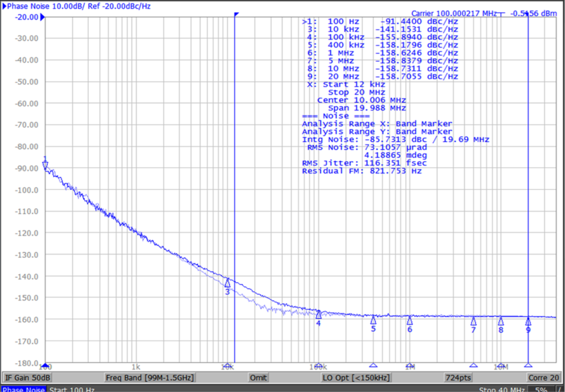
Task: Click marker 9 on the stop band line
Action: (528, 321)
